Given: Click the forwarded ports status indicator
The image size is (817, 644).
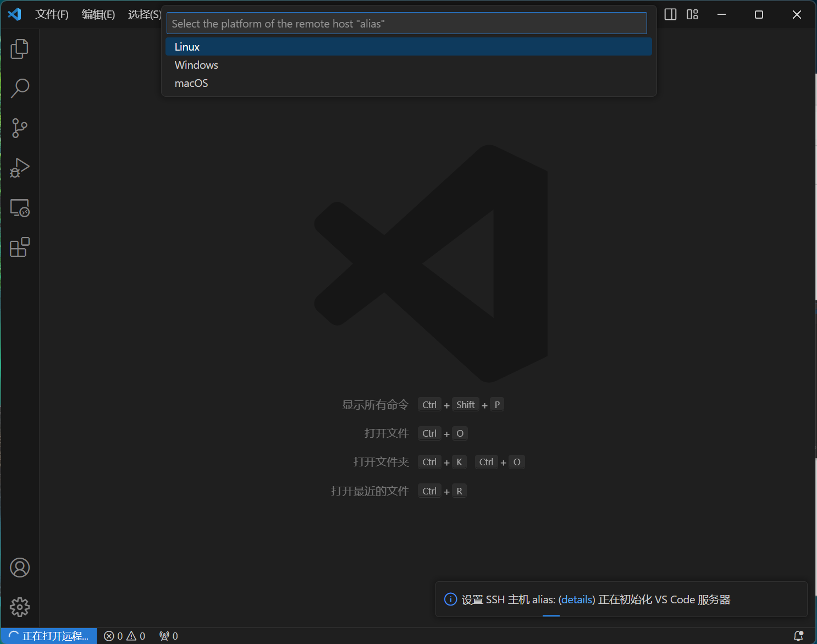Looking at the screenshot, I should click(168, 636).
